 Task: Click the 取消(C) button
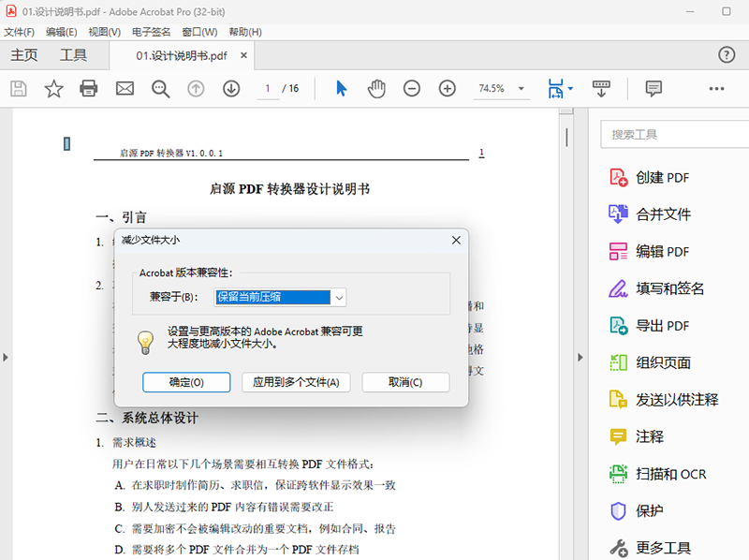(x=405, y=382)
